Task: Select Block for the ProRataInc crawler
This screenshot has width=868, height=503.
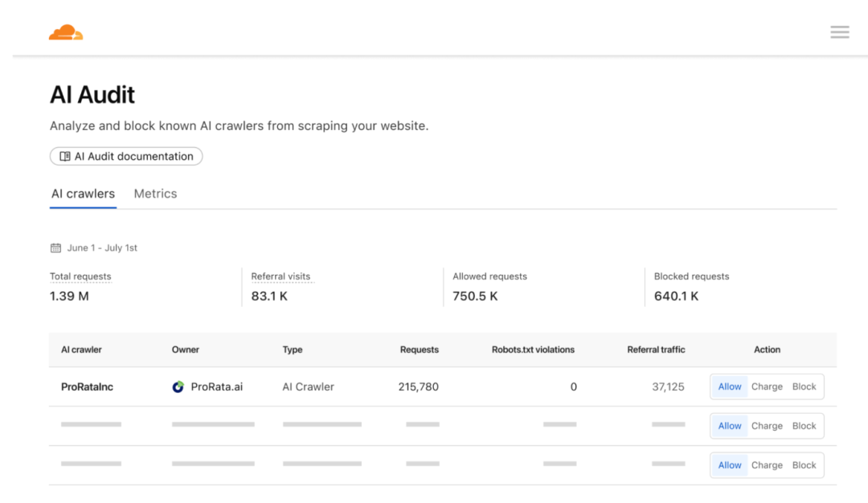Action: (804, 386)
